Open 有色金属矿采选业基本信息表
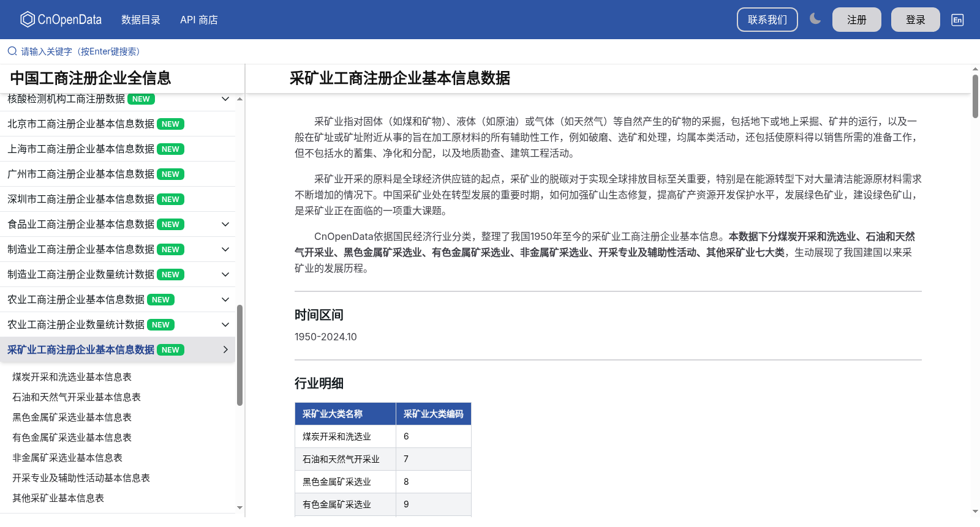The height and width of the screenshot is (527, 980). 72,438
